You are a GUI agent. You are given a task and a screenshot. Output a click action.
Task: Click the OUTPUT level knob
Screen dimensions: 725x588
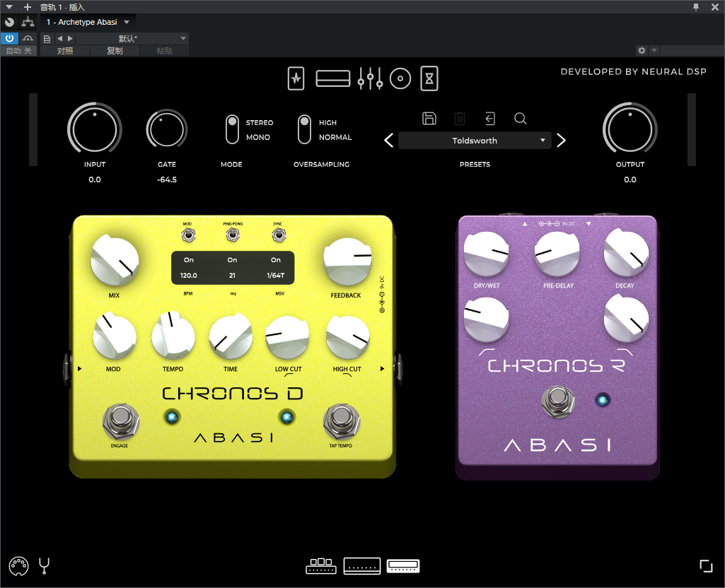click(630, 129)
